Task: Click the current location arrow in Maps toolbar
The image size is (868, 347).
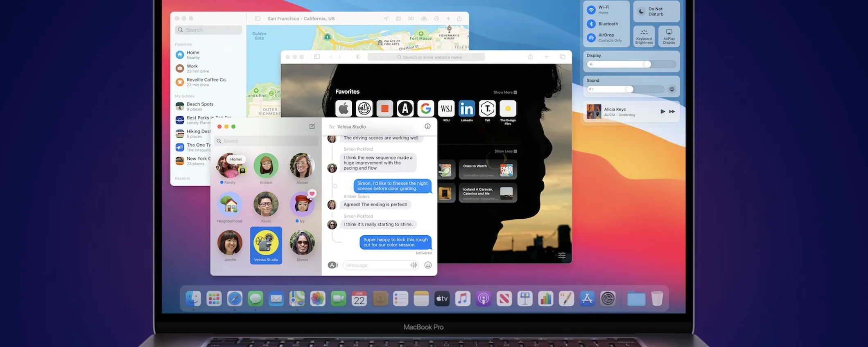Action: pos(386,19)
